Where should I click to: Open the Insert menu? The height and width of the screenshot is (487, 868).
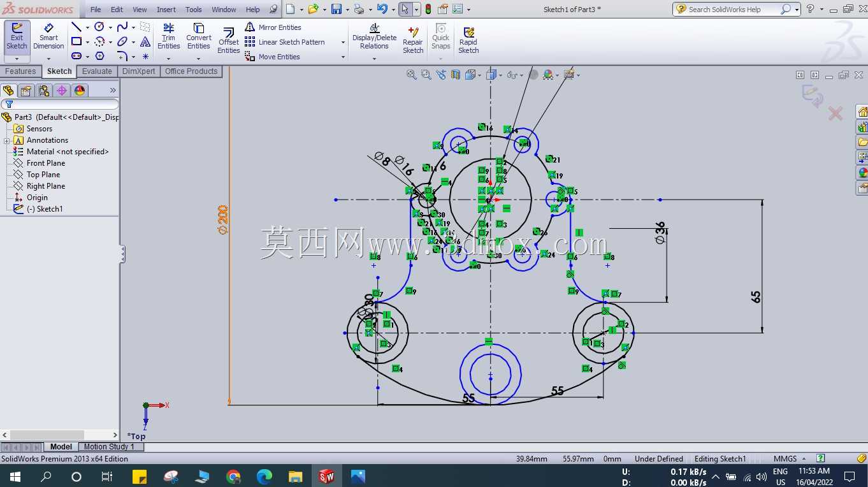coord(166,10)
